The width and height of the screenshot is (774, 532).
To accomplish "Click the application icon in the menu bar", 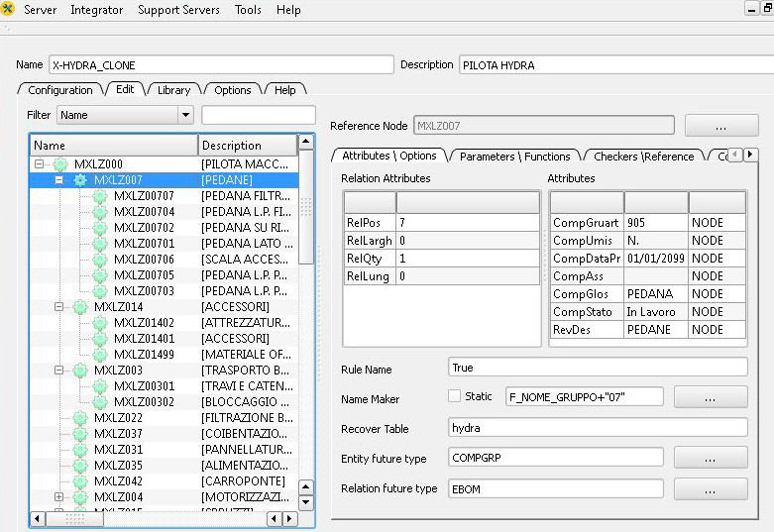I will 9,10.
